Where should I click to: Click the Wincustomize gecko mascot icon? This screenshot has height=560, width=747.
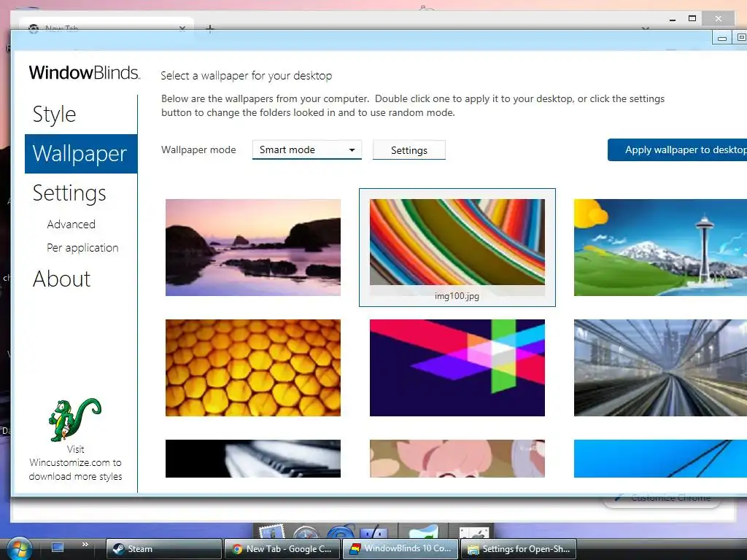coord(75,419)
